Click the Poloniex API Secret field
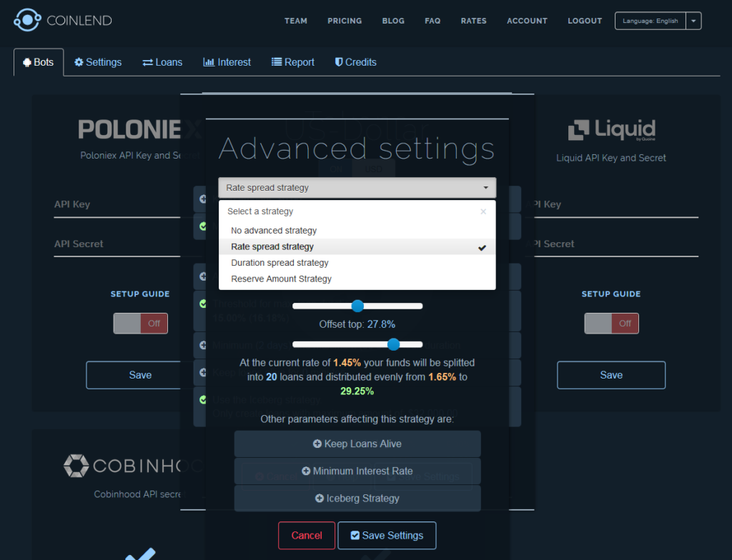732x560 pixels. (117, 245)
